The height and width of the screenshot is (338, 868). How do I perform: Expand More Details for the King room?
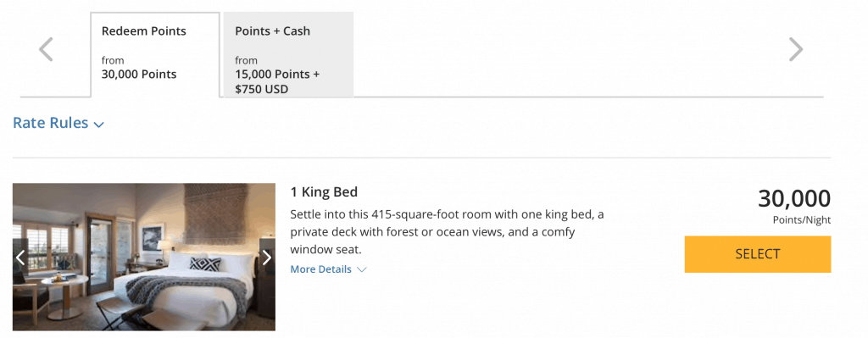coord(328,269)
